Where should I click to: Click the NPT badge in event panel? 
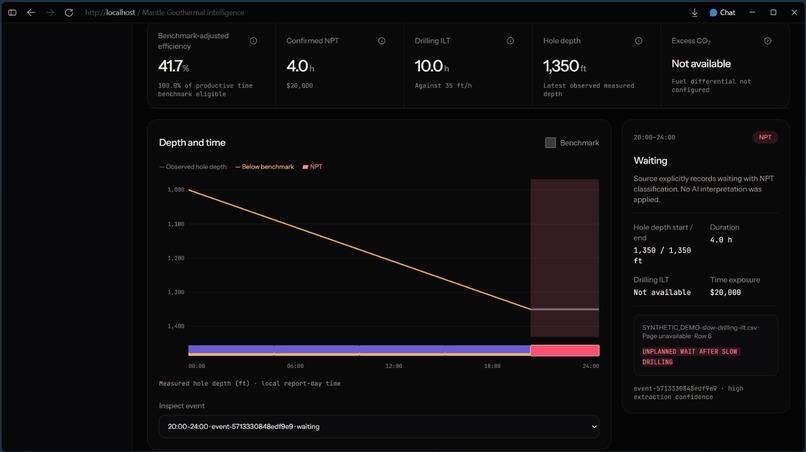pyautogui.click(x=765, y=137)
